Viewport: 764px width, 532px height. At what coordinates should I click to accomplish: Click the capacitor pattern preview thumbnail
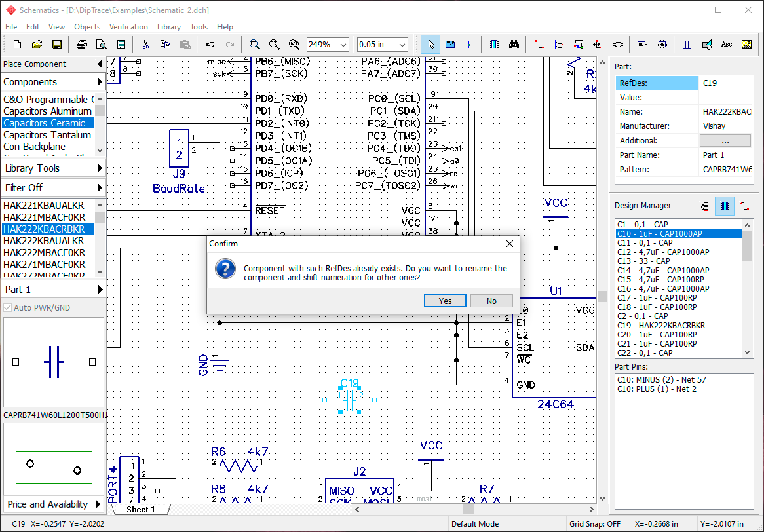pyautogui.click(x=54, y=467)
